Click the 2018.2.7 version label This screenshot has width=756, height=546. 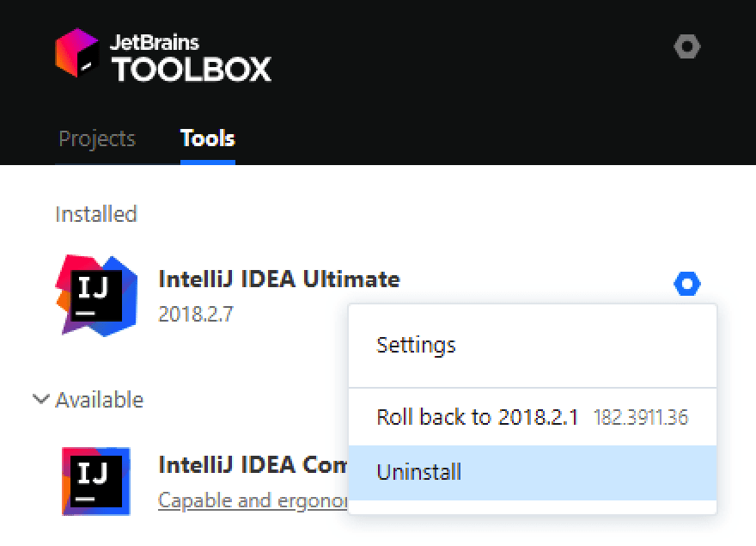pyautogui.click(x=196, y=315)
